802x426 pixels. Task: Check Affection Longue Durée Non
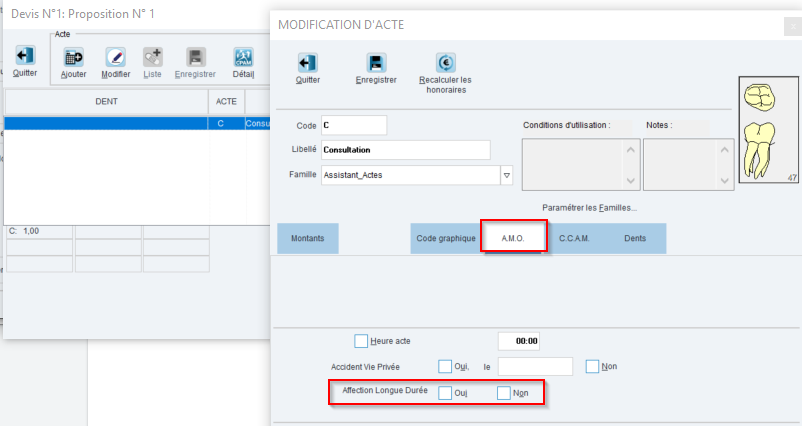pyautogui.click(x=504, y=393)
